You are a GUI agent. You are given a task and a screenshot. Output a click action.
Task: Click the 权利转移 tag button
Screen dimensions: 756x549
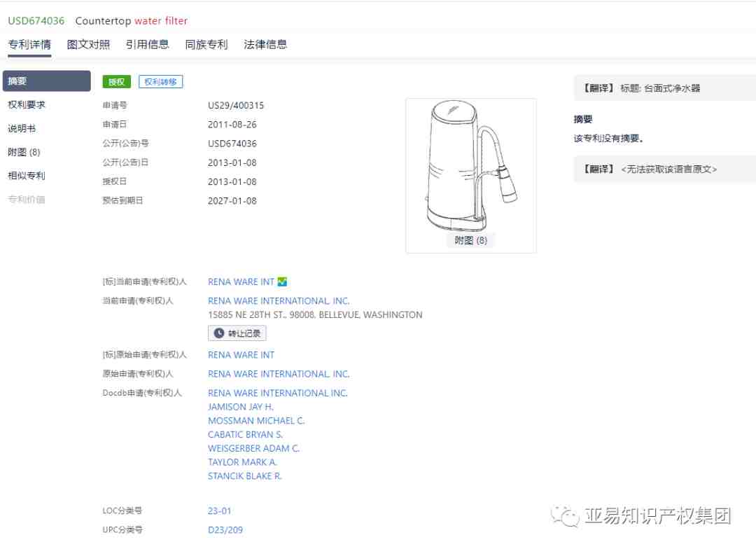click(x=160, y=82)
